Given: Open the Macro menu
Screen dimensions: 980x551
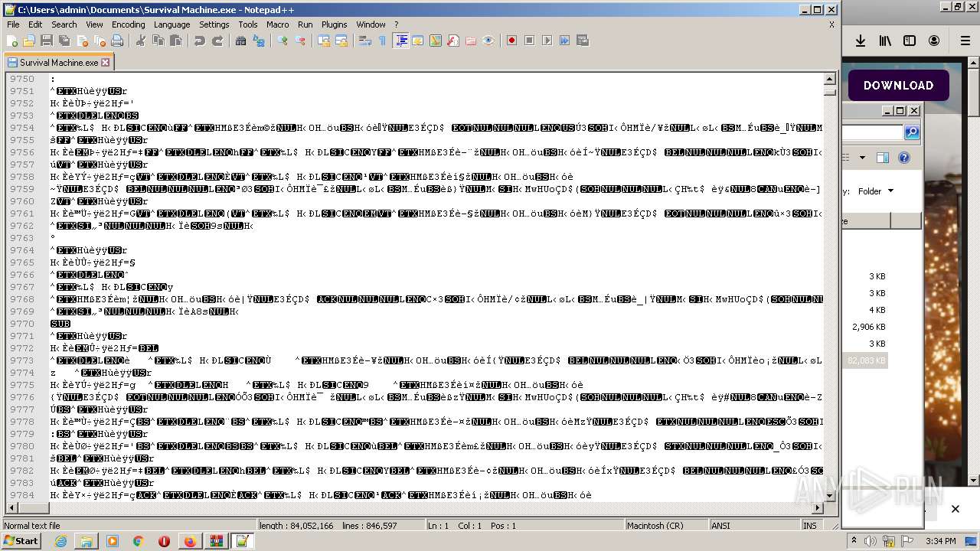Looking at the screenshot, I should point(278,24).
